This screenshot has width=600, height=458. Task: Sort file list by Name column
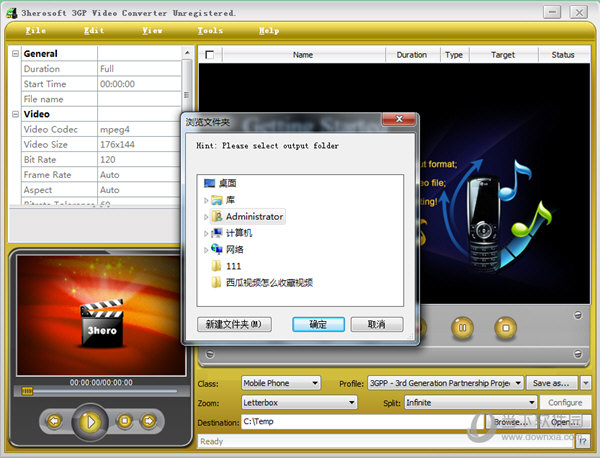303,55
